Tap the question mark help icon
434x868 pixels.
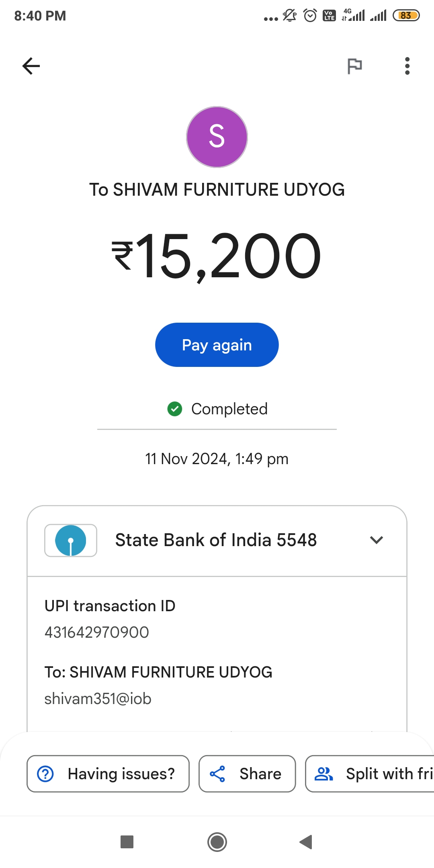(45, 774)
